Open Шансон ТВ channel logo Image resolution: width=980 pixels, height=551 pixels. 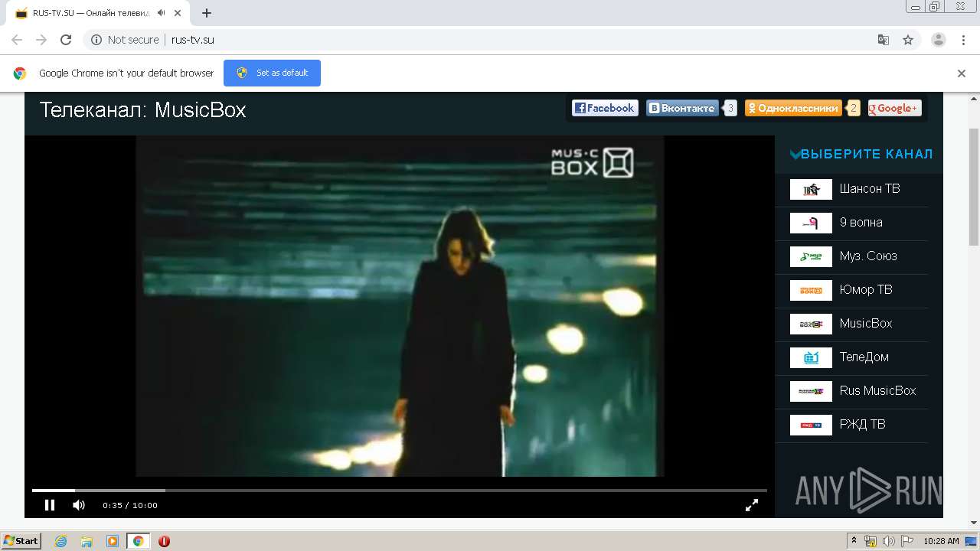(x=811, y=189)
